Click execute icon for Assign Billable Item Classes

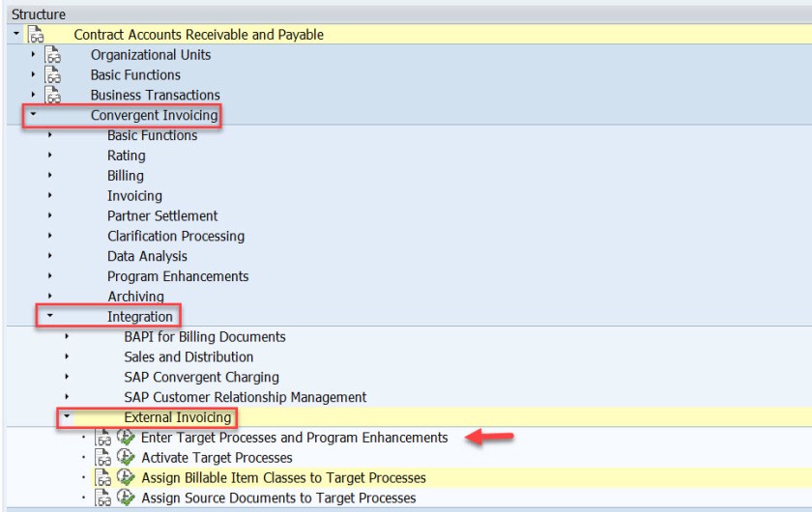pyautogui.click(x=126, y=478)
